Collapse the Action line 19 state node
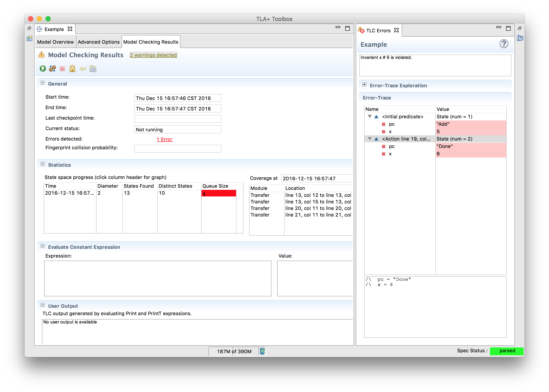The width and height of the screenshot is (549, 392). pos(370,139)
